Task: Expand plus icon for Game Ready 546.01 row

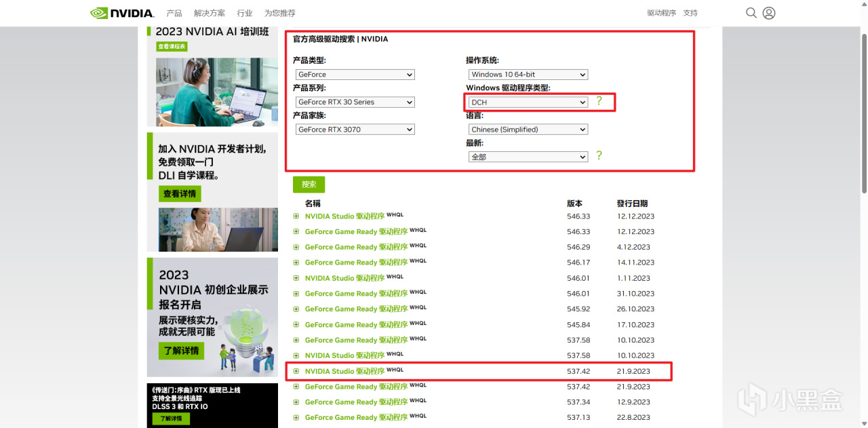Action: [296, 294]
